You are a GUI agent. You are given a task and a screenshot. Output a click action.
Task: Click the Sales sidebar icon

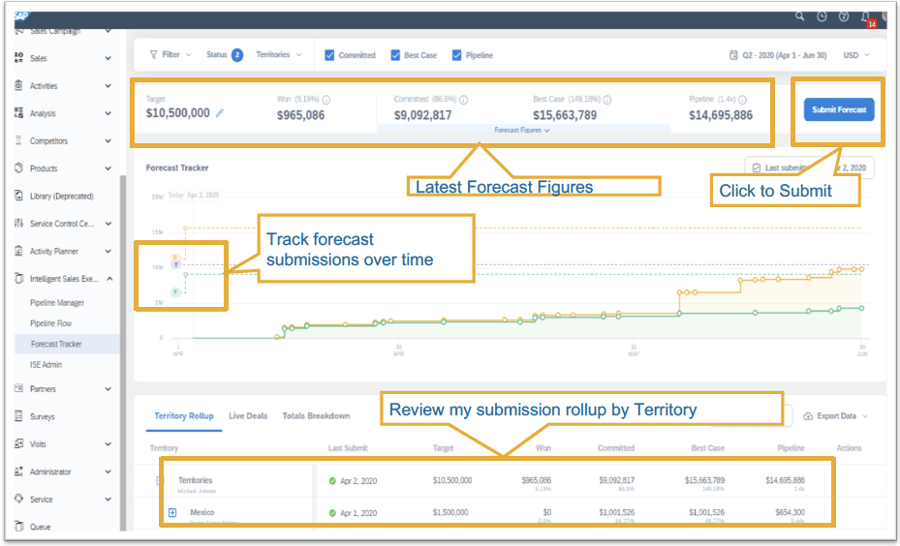tap(18, 57)
